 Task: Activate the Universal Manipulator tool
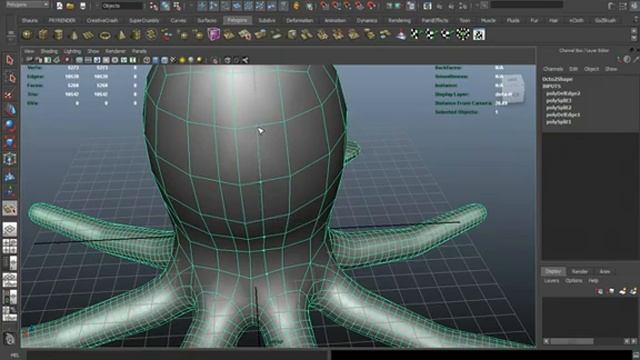[9, 159]
